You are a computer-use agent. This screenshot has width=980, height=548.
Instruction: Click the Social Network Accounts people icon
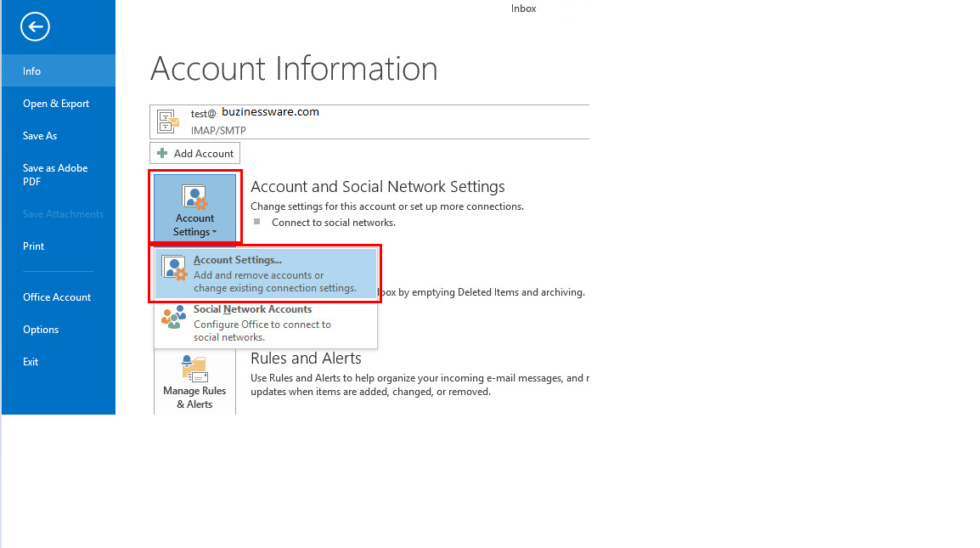tap(174, 318)
